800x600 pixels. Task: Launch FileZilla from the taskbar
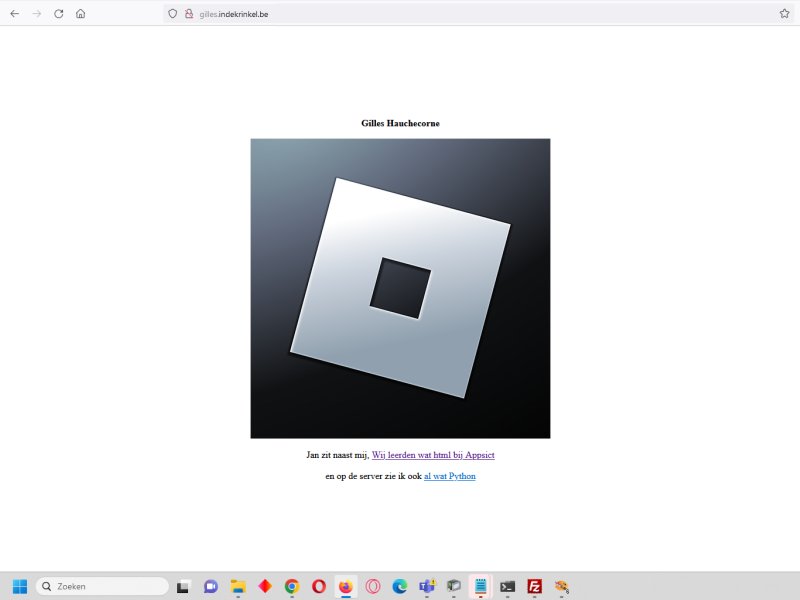pyautogui.click(x=535, y=586)
